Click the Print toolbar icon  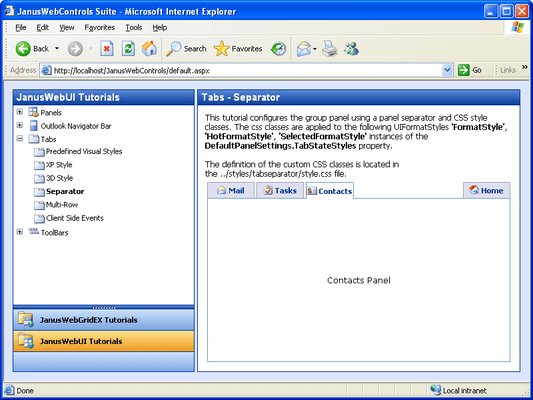click(329, 49)
